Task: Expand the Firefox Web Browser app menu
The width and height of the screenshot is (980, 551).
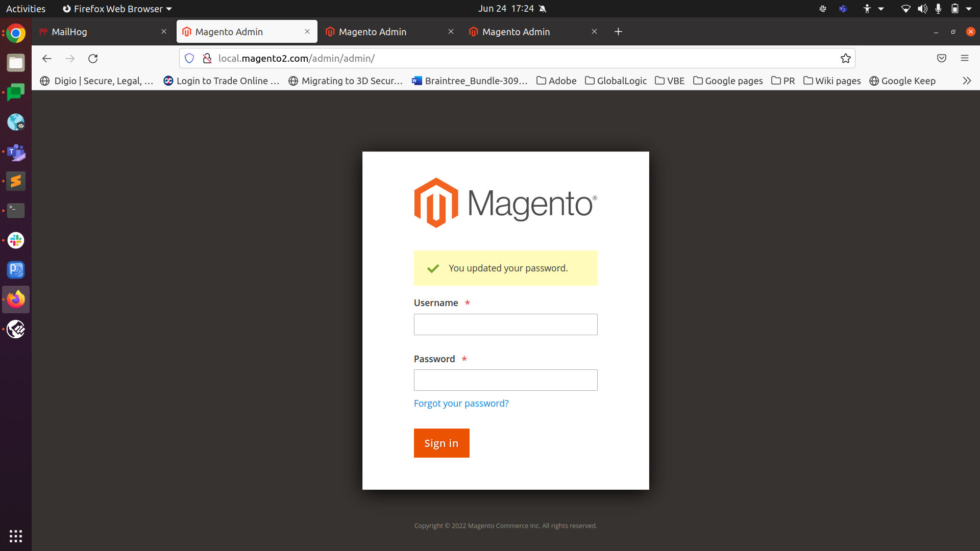Action: (117, 9)
